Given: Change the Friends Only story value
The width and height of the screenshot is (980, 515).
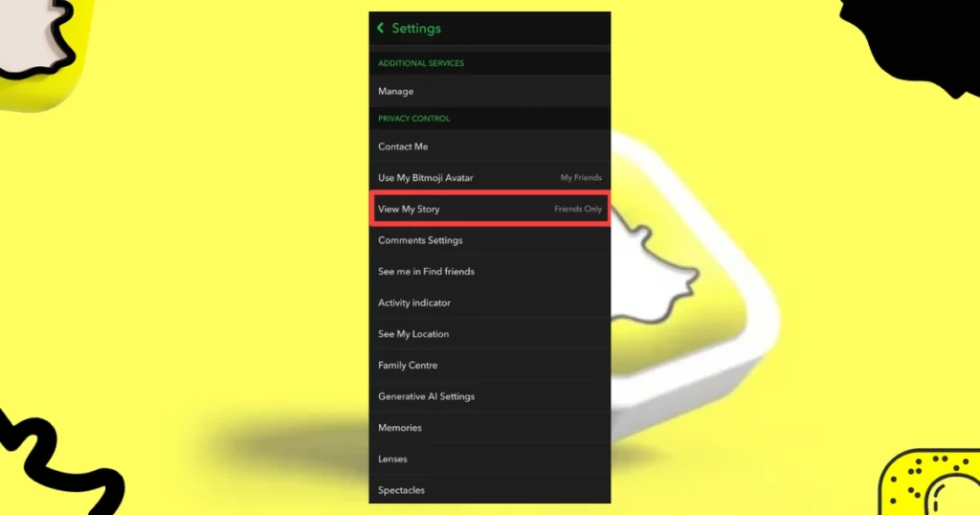Looking at the screenshot, I should coord(577,209).
